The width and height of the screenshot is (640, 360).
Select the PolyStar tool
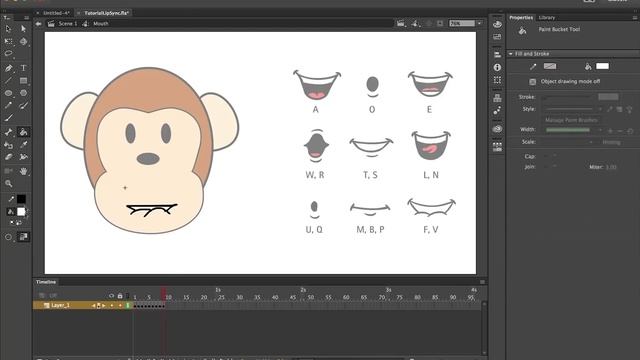coord(23,93)
